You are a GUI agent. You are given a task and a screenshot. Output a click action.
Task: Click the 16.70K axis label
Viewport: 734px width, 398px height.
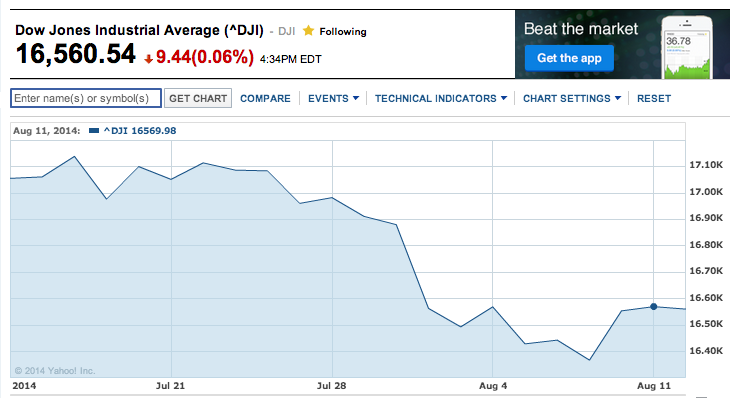click(706, 271)
